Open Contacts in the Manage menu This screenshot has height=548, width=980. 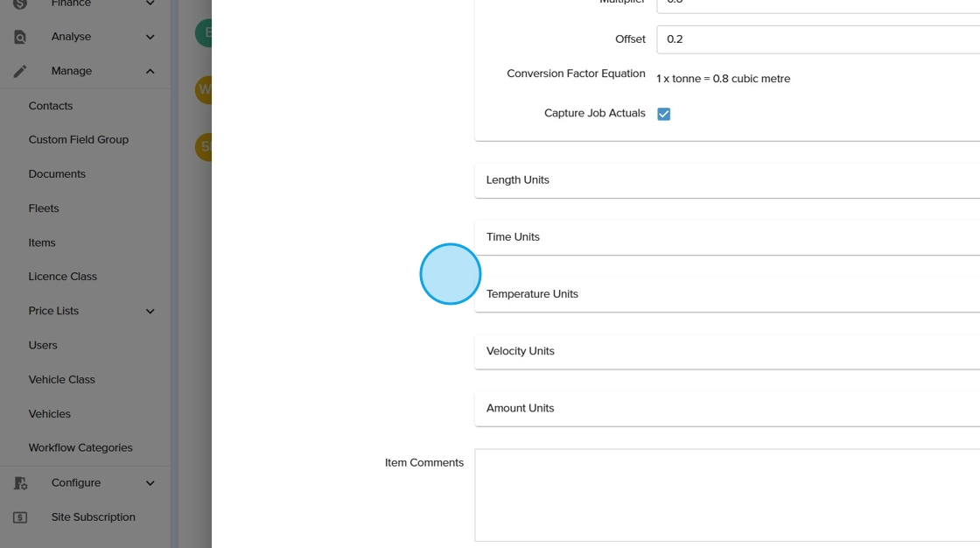[x=51, y=106]
